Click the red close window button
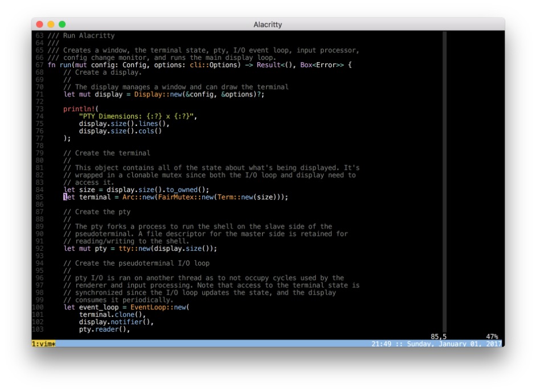Viewport: 536px width, 392px height. click(39, 24)
